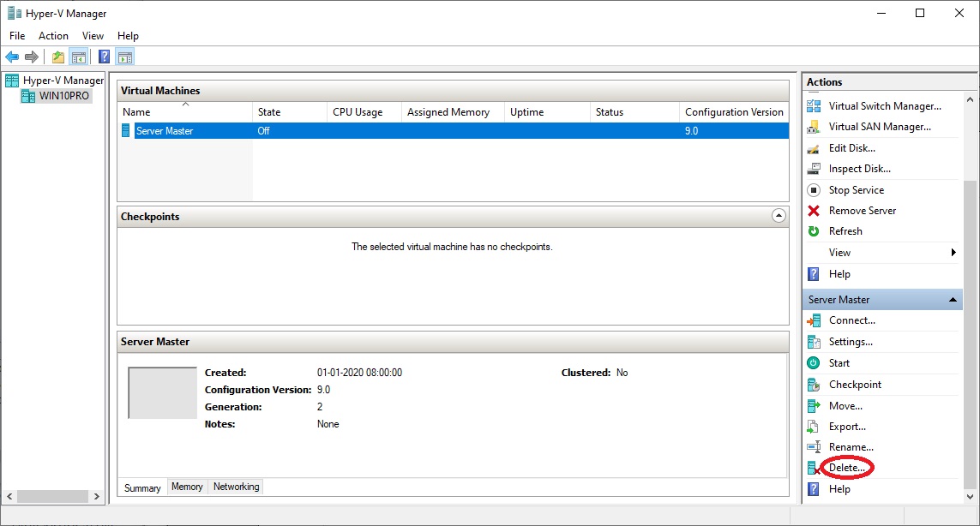Screen dimensions: 980x526
Task: Click the Checkpoint icon in Actions
Action: click(x=814, y=385)
